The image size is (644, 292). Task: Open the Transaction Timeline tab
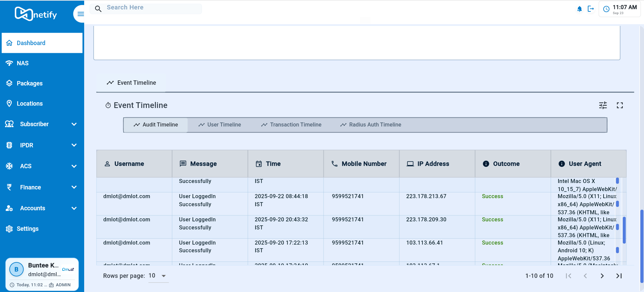point(291,125)
